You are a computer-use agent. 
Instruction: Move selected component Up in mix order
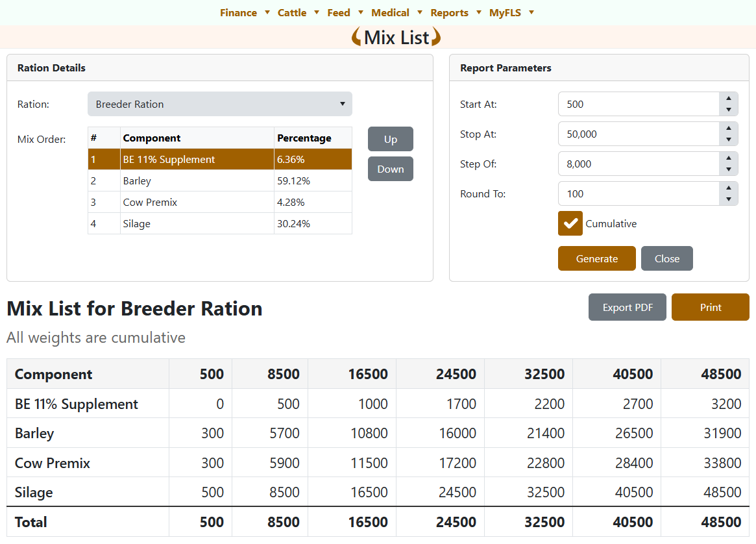390,139
